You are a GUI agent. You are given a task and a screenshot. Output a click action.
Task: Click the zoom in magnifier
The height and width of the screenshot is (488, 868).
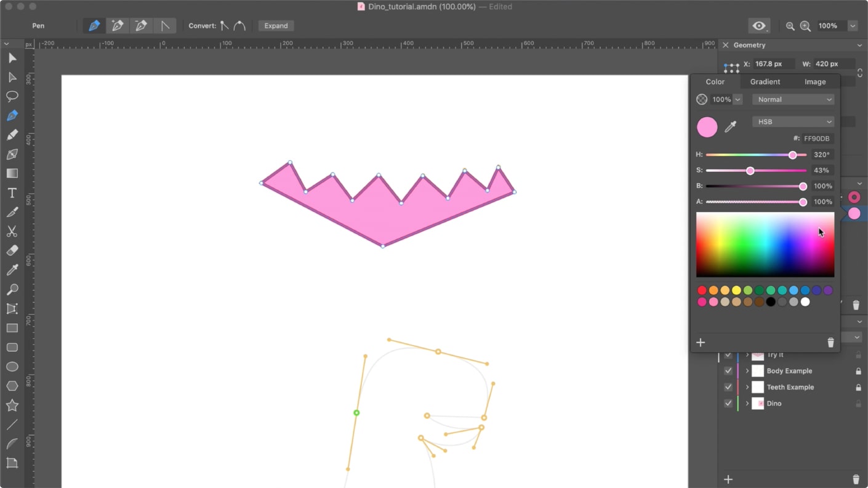tap(805, 26)
